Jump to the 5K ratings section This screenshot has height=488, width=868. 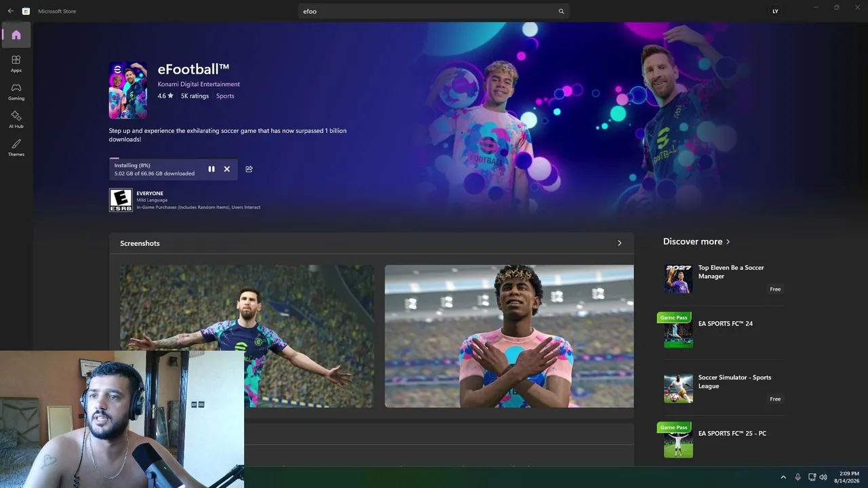[x=195, y=96]
